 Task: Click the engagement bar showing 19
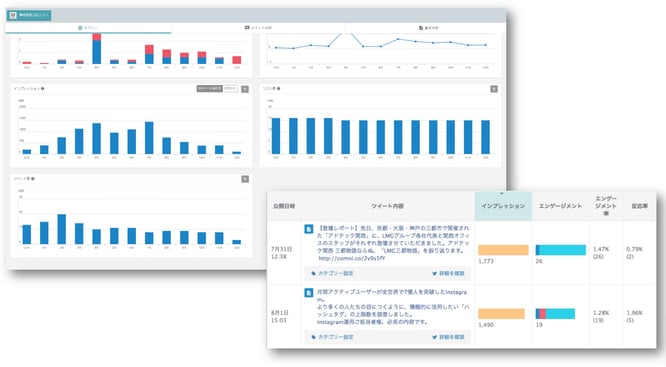click(x=555, y=313)
